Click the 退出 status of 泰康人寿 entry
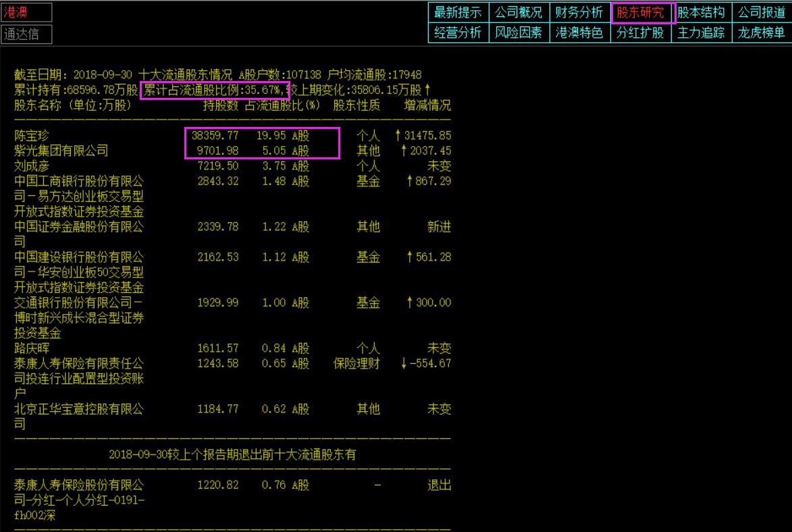Viewport: 792px width, 532px height. (440, 485)
